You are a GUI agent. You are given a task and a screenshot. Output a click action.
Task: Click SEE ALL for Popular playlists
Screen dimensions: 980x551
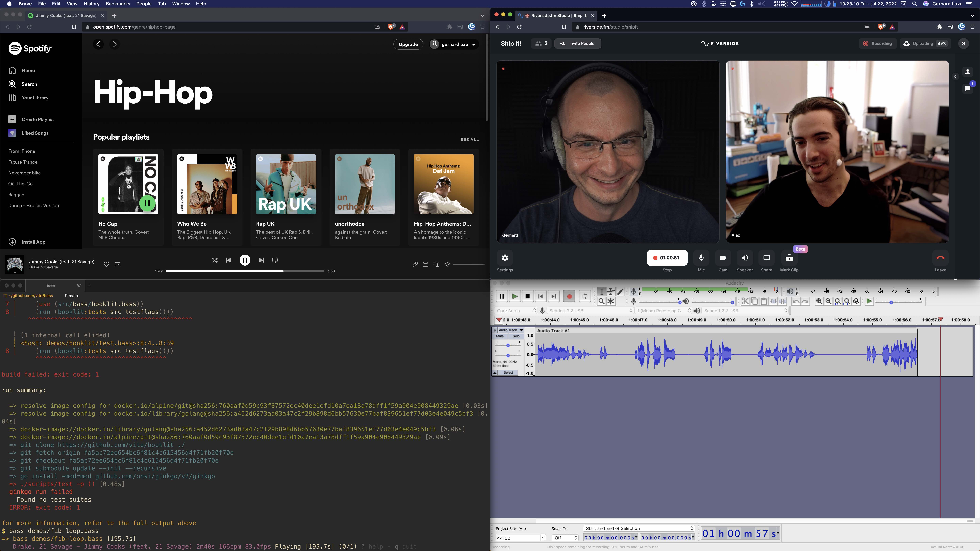(x=469, y=140)
